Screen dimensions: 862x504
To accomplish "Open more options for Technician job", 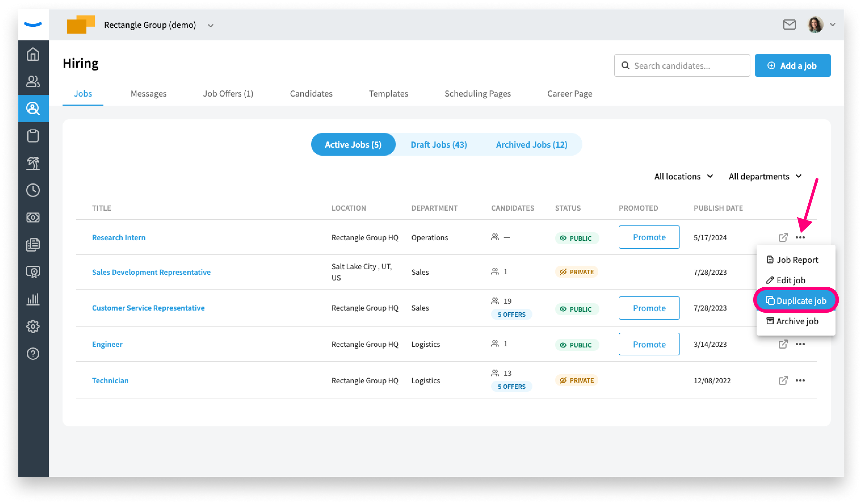I will point(800,381).
